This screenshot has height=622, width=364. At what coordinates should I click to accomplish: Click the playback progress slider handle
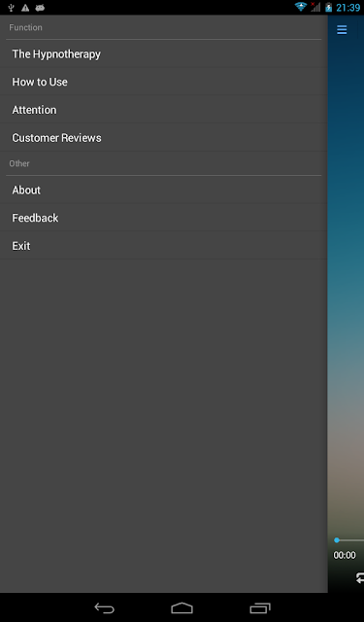pos(337,540)
